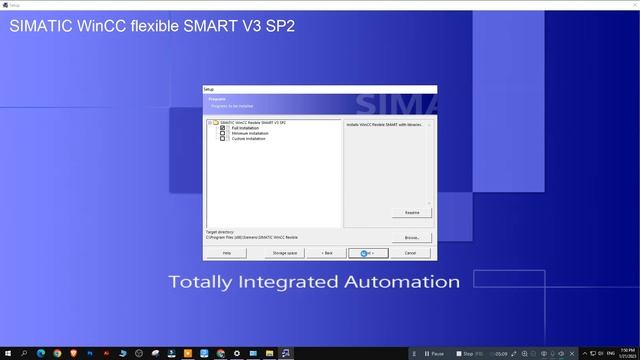This screenshot has width=640, height=360.
Task: Open the taskbar clock and date
Action: pos(628,353)
